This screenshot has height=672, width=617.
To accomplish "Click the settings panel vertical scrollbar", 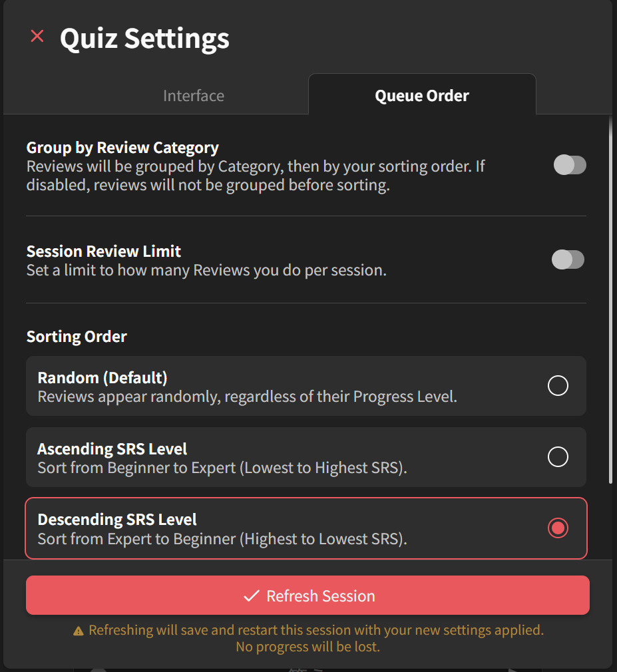I will click(x=610, y=299).
